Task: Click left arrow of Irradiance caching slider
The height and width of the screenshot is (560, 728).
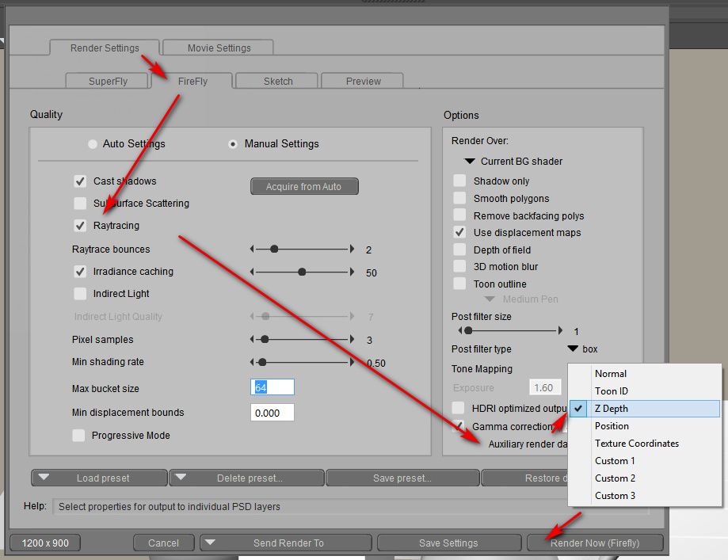Action: pos(253,272)
